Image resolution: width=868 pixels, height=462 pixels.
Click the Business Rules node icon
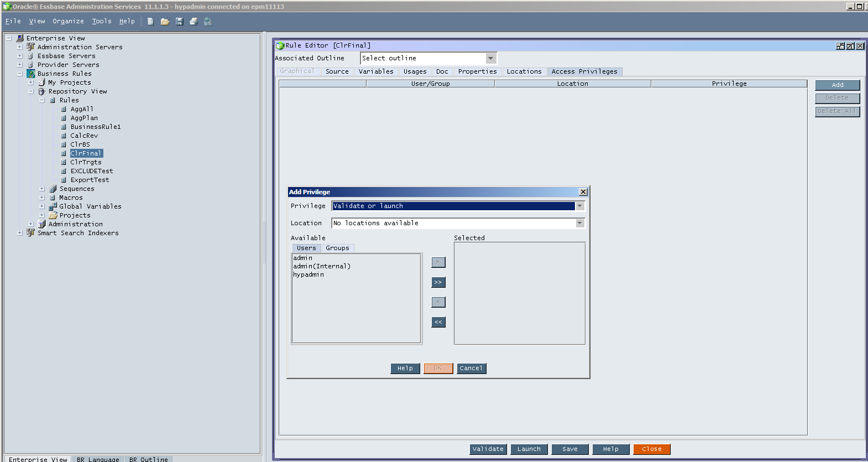pyautogui.click(x=31, y=74)
